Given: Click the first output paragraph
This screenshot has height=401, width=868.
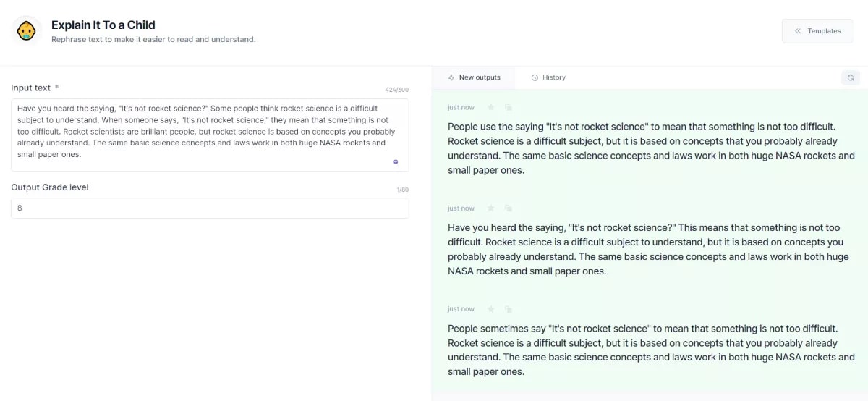Looking at the screenshot, I should [x=651, y=148].
